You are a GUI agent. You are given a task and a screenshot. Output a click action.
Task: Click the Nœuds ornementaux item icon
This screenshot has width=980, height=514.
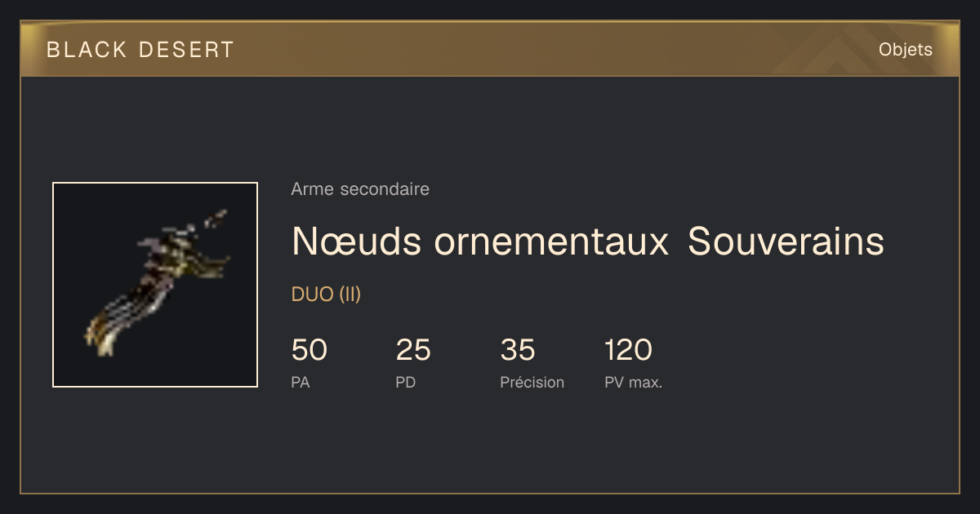155,285
